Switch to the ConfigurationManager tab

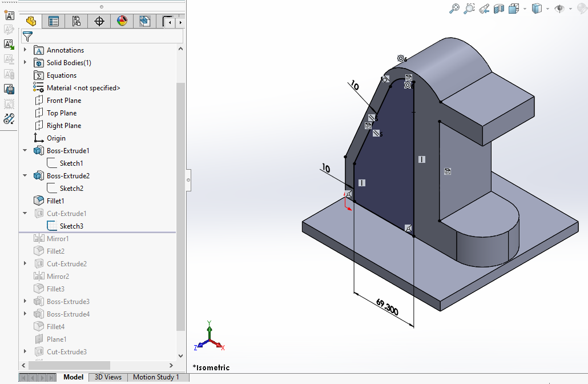76,22
